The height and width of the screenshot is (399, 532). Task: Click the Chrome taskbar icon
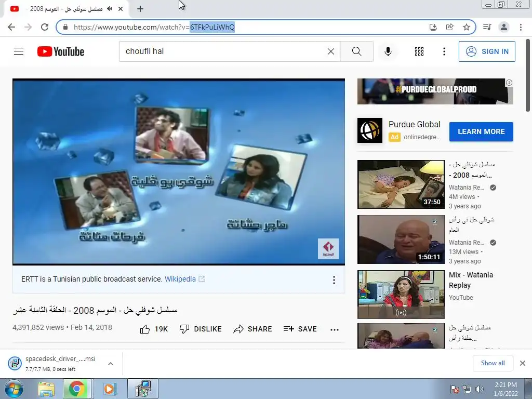77,389
